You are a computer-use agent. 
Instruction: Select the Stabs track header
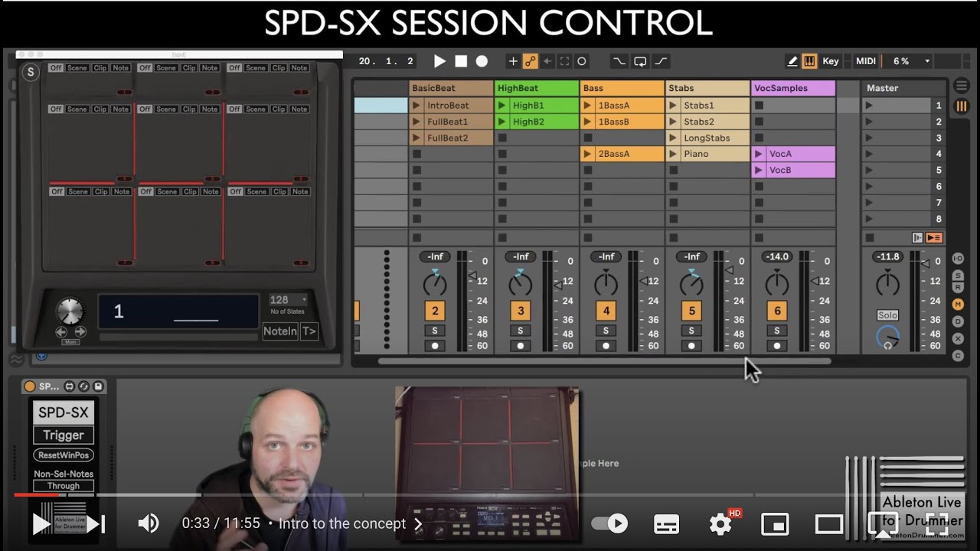tap(707, 88)
